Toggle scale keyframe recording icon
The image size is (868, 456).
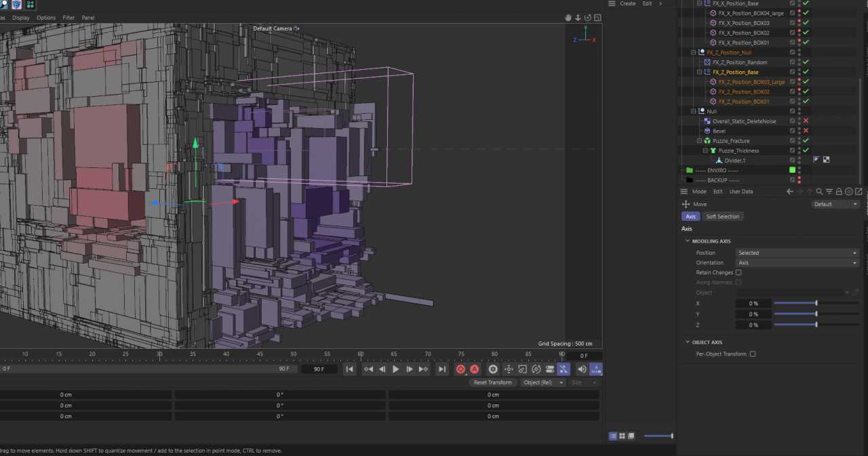[522, 369]
